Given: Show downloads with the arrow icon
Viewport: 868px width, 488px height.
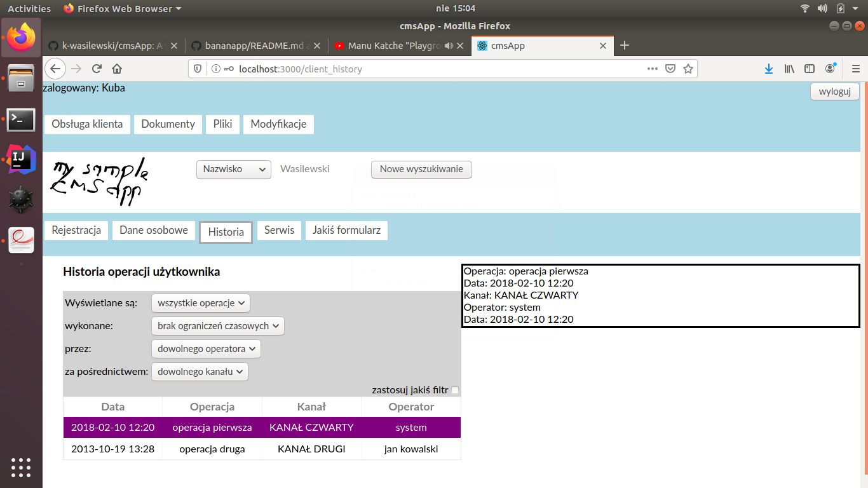Looking at the screenshot, I should [769, 69].
